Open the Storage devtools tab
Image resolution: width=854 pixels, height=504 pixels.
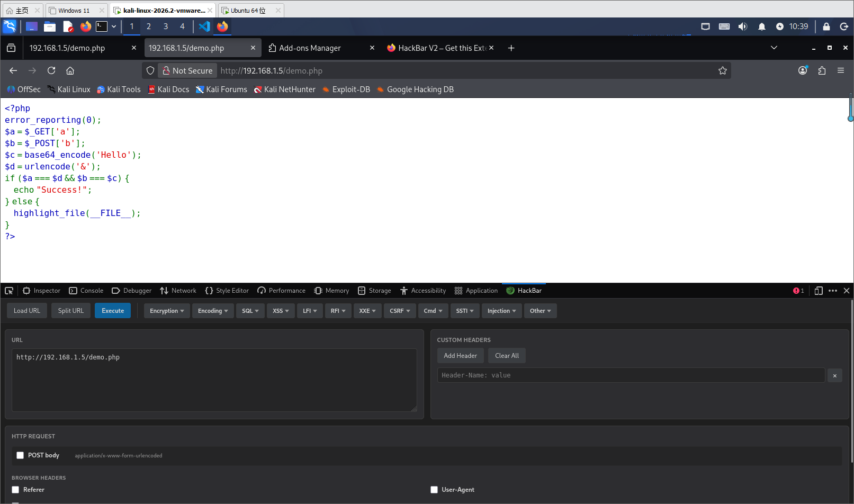(374, 291)
